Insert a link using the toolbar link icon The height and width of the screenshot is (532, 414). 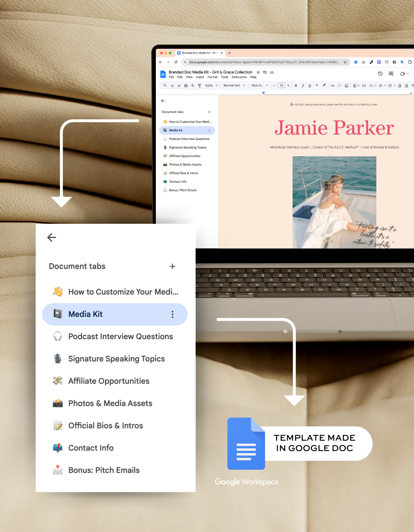click(x=333, y=86)
